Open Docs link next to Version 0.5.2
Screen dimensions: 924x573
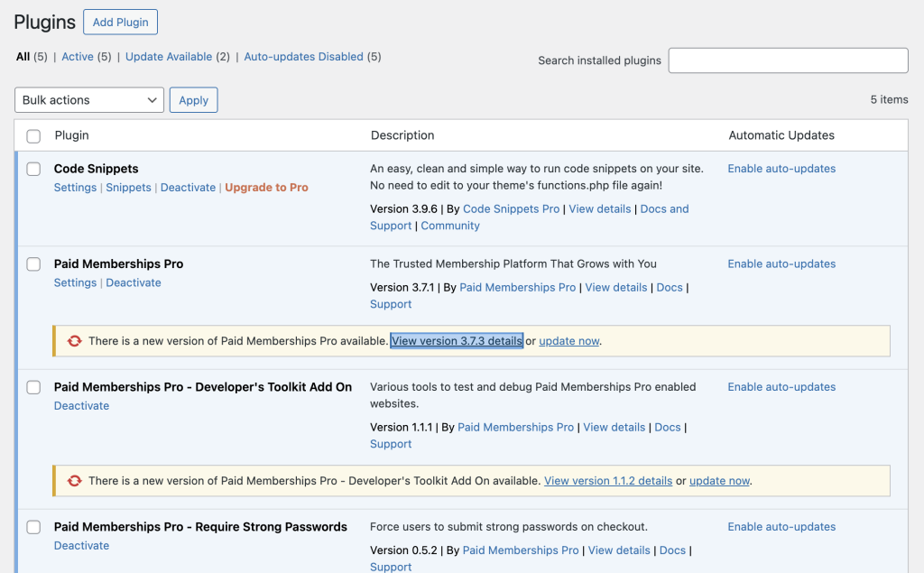coord(672,550)
